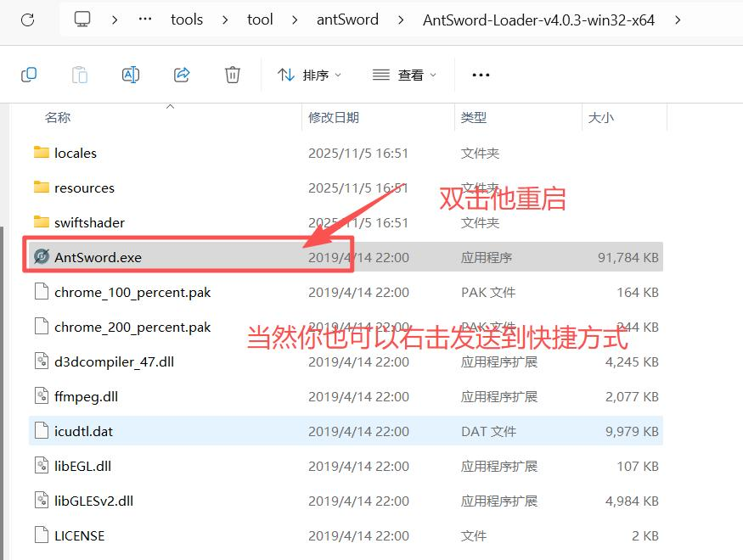Click the ffmpeg.dll file icon
743x560 pixels.
click(42, 396)
